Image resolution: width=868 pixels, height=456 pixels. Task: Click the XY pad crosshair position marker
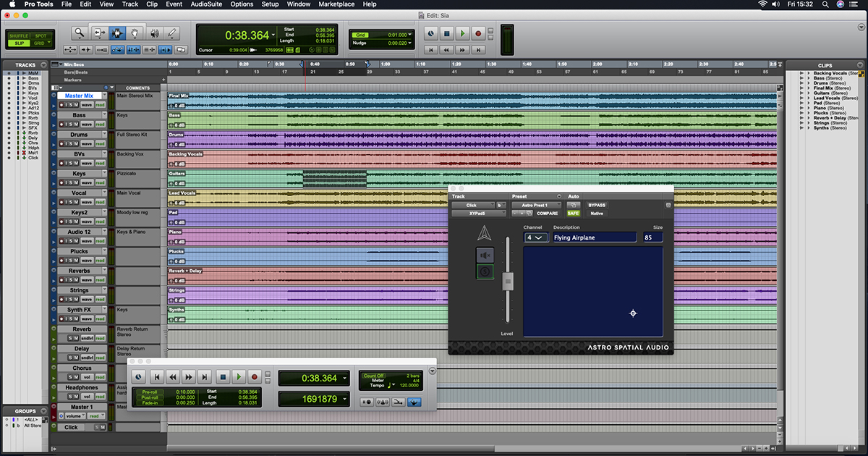click(633, 313)
